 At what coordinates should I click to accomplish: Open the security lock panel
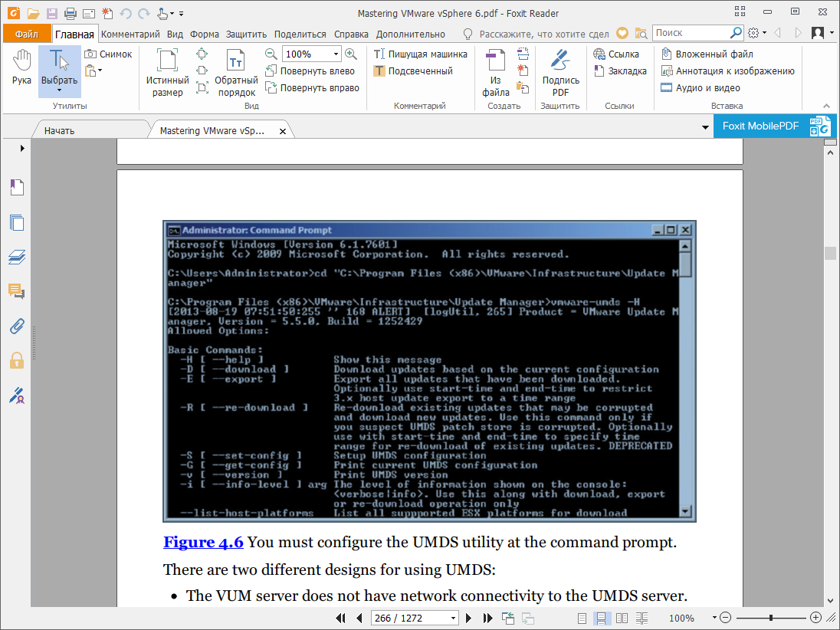pos(17,360)
